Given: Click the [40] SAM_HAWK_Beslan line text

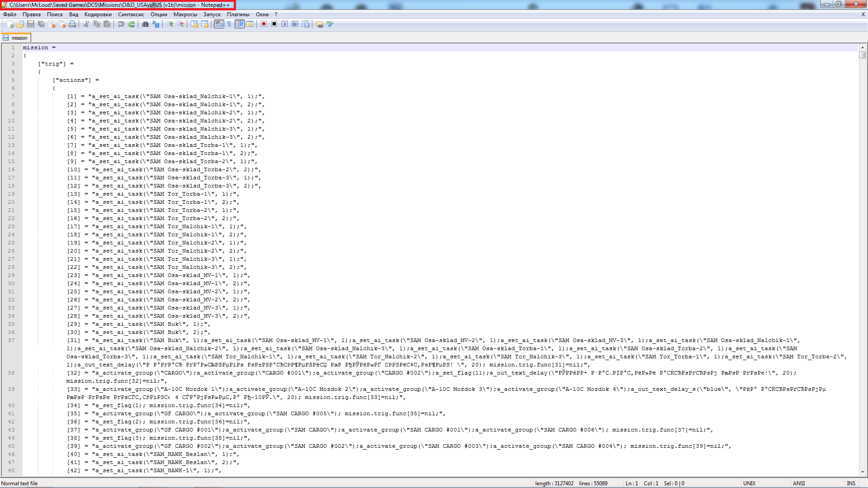Looking at the screenshot, I should pyautogui.click(x=153, y=454).
